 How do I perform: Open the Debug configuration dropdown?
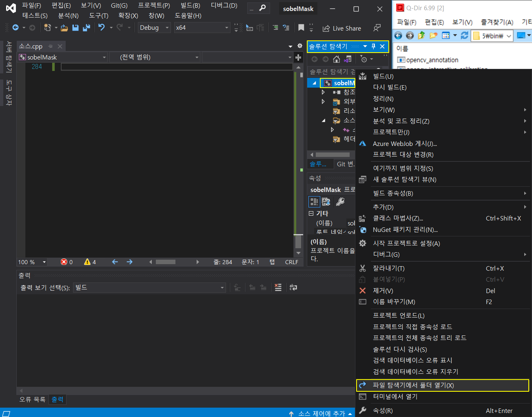[x=154, y=28]
